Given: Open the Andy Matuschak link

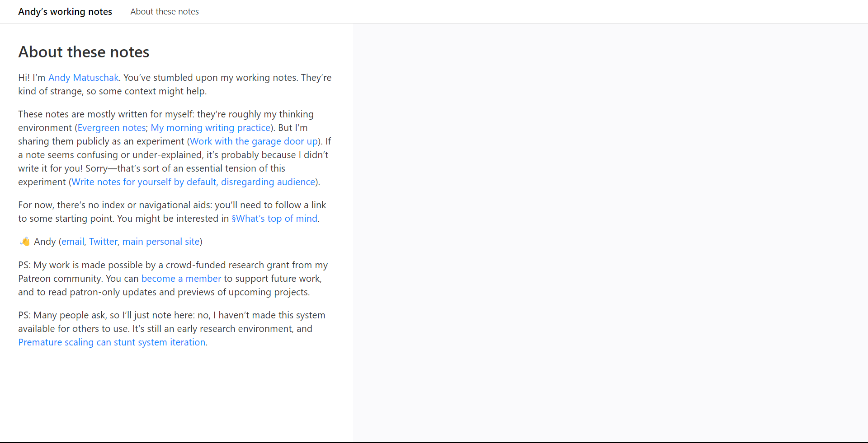Looking at the screenshot, I should pyautogui.click(x=83, y=78).
